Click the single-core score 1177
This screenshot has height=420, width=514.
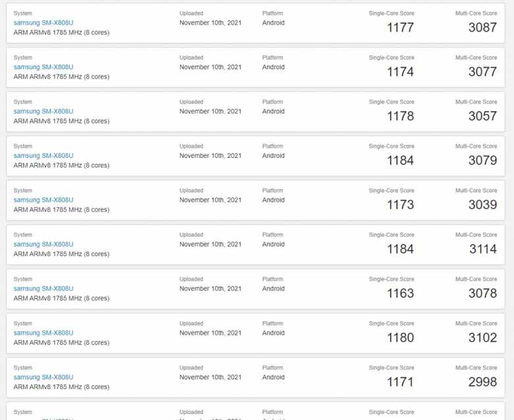[400, 28]
